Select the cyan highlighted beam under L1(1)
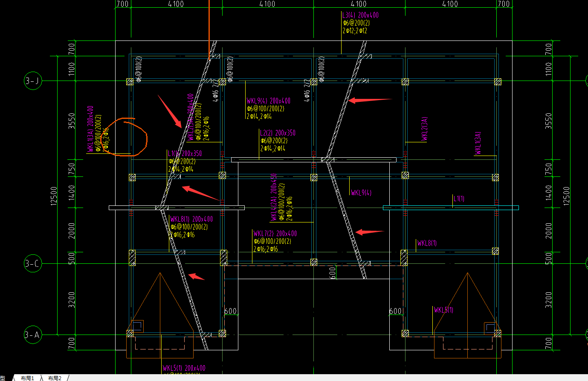 pyautogui.click(x=451, y=208)
